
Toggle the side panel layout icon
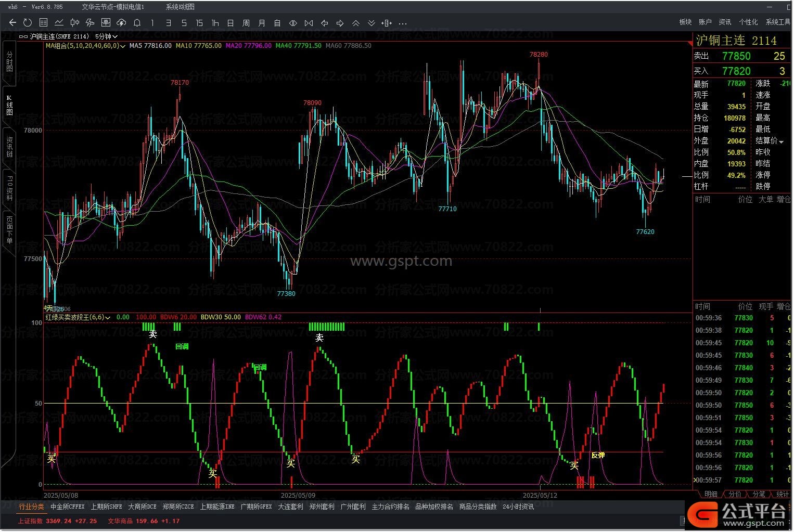[x=387, y=23]
